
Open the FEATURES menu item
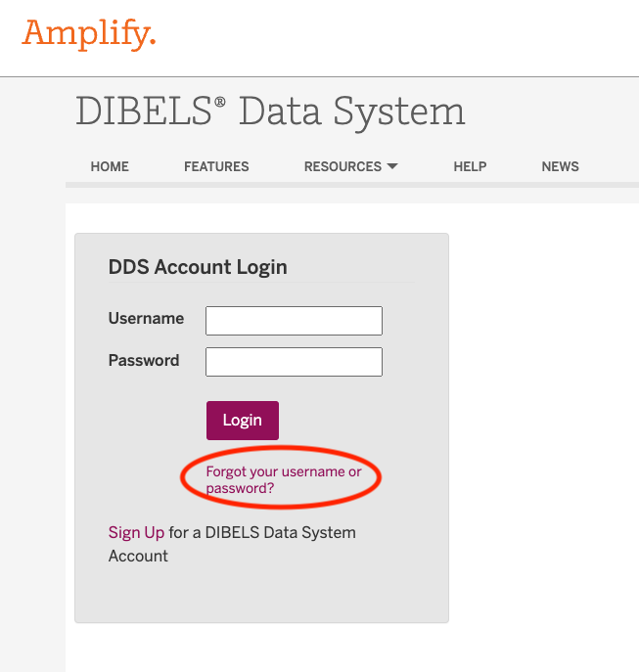[x=216, y=166]
